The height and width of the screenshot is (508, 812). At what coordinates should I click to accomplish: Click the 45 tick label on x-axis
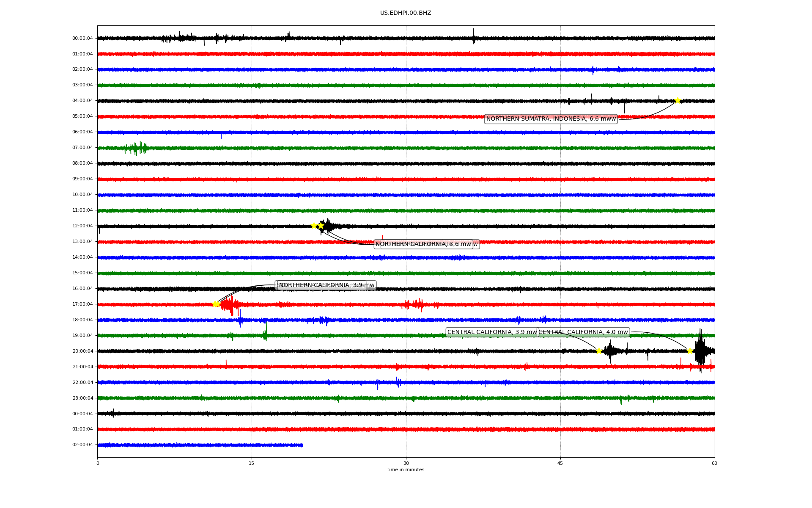[560, 463]
